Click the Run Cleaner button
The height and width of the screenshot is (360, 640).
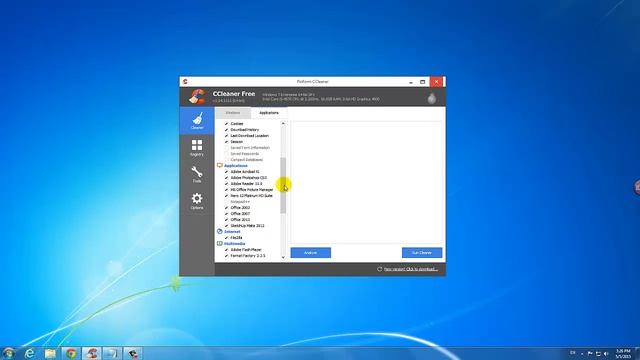click(422, 253)
